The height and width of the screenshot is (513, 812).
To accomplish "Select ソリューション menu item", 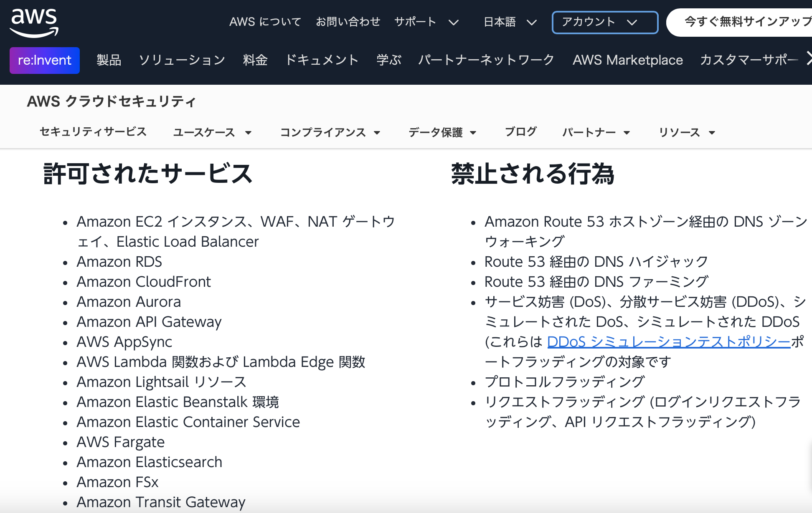I will [182, 60].
